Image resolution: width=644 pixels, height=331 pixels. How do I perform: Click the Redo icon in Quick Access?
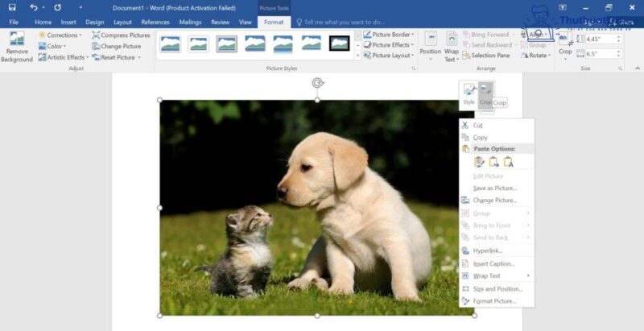(x=57, y=7)
